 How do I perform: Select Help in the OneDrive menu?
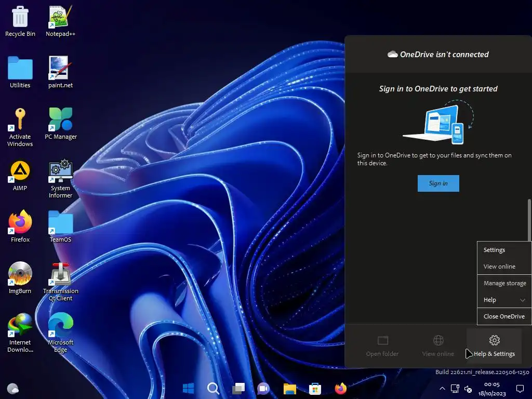coord(504,300)
